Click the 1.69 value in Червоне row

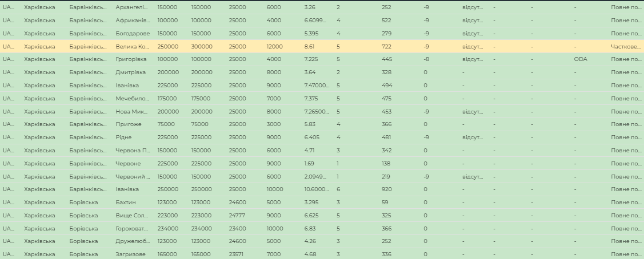click(309, 164)
